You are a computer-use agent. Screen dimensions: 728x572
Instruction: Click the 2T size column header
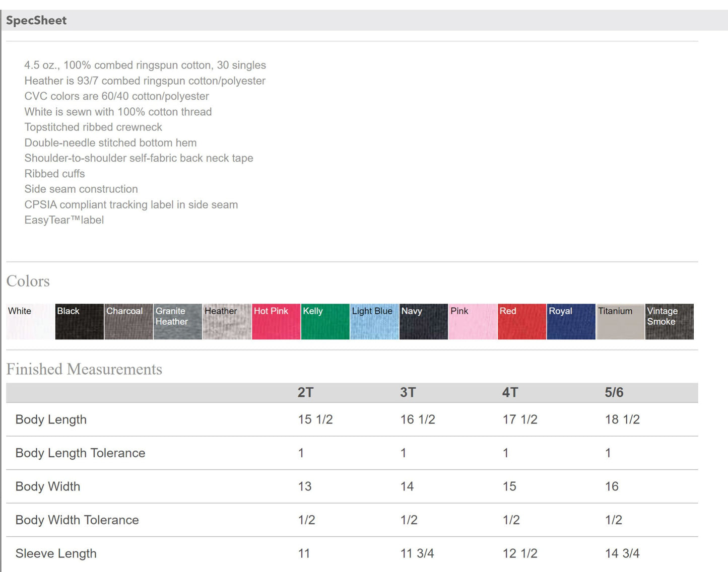pos(305,392)
